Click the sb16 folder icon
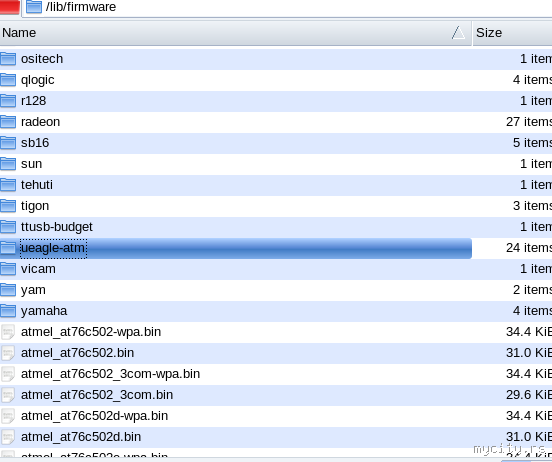Viewport: 552px width, 462px height. point(8,143)
